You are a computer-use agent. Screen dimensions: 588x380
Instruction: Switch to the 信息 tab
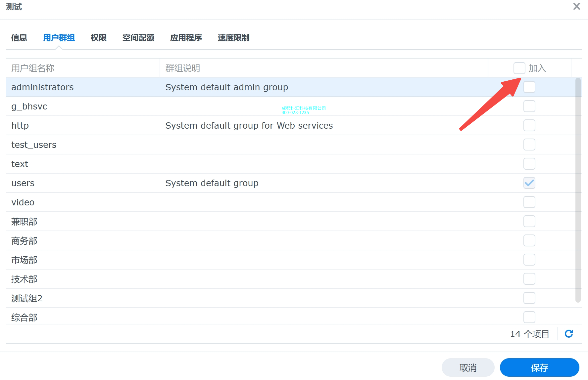(x=19, y=38)
